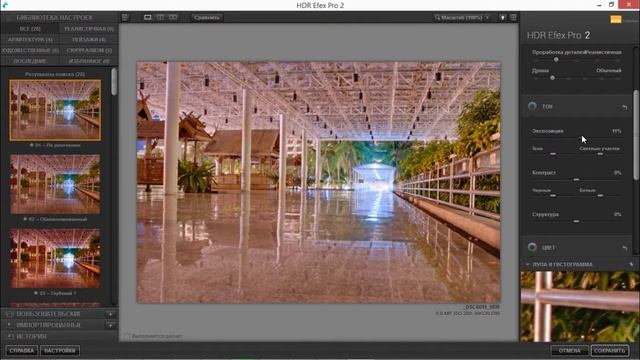Viewport: 640px width, 360px height.
Task: Import a preset with the ИМПОРТИРОВАННЫЕ plus icon
Action: coord(110,325)
